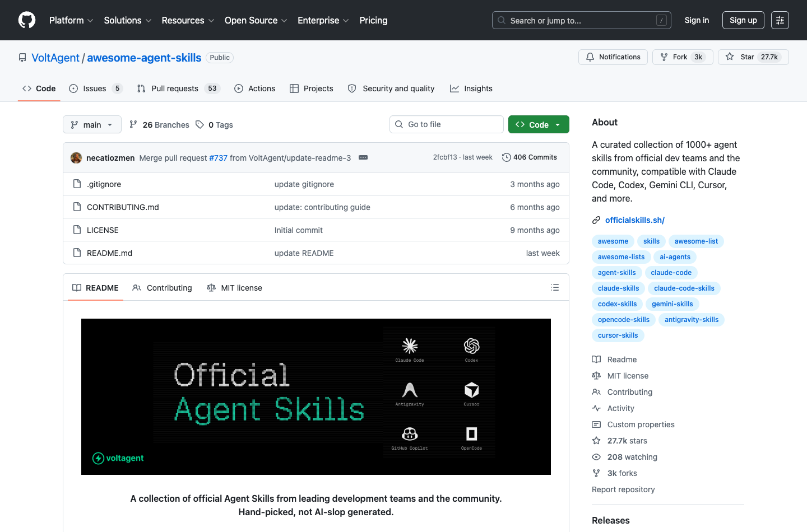Switch to the Projects tab
Image resolution: width=807 pixels, height=532 pixels.
click(311, 88)
